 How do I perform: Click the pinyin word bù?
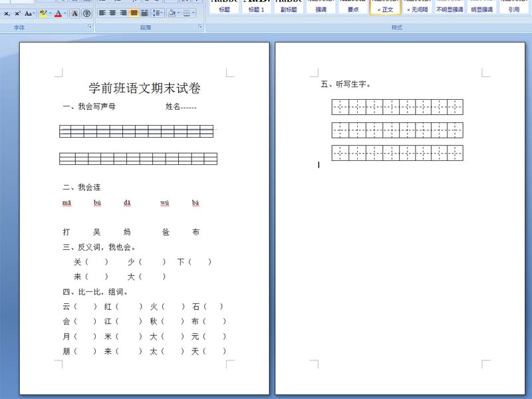(97, 203)
